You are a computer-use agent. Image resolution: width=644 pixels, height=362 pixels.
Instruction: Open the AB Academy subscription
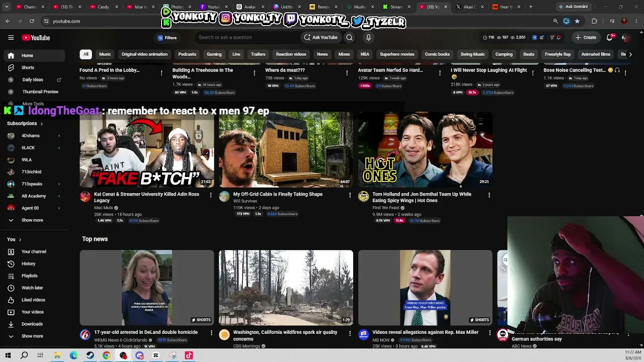[x=34, y=196]
